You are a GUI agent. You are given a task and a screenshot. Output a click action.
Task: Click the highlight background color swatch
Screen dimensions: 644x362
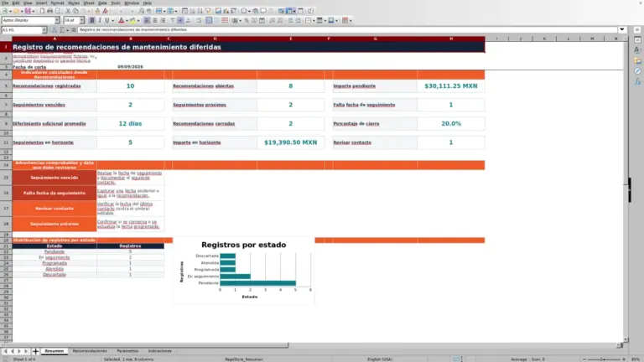pyautogui.click(x=132, y=20)
